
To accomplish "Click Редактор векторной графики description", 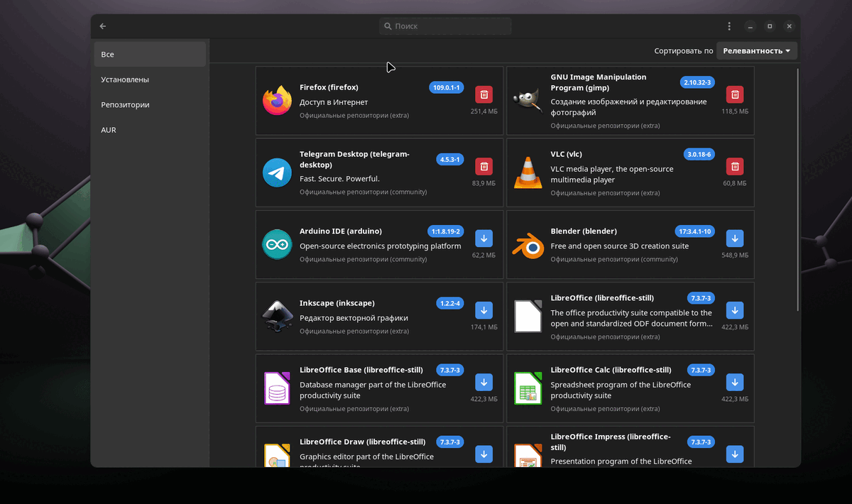I will click(x=354, y=318).
